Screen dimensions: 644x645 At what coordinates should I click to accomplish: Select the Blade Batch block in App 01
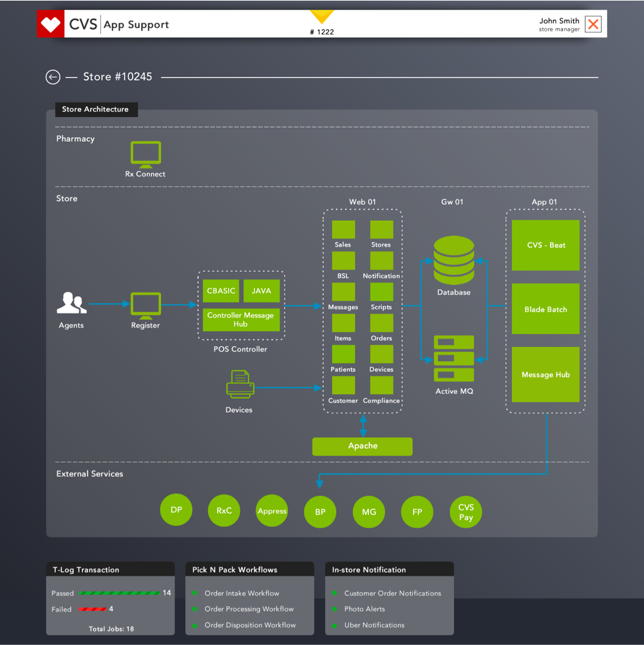pyautogui.click(x=545, y=309)
